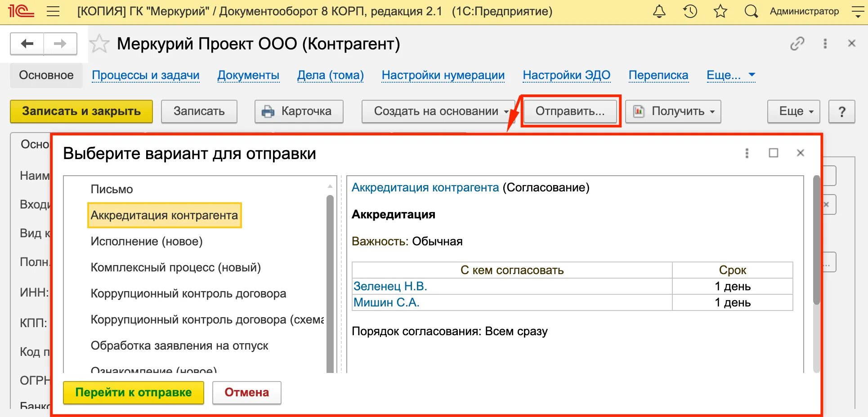The width and height of the screenshot is (868, 417).
Task: Open the Документы tab
Action: point(248,75)
